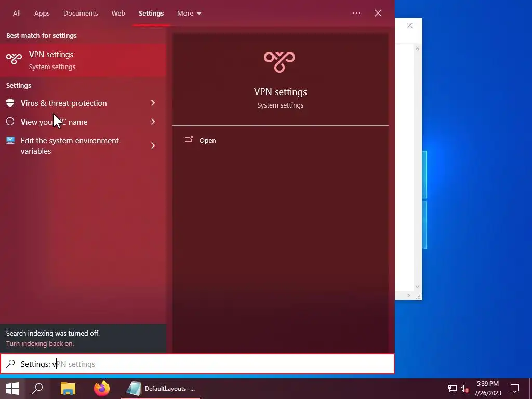Click the shield icon for Virus & threat protection
The image size is (532, 399).
click(10, 103)
